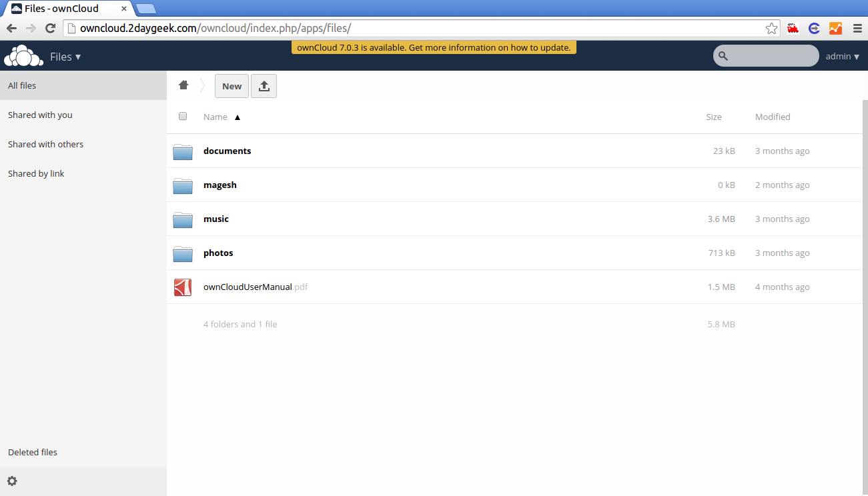Viewport: 868px width, 496px height.
Task: Bookmark page with star icon
Action: [771, 28]
